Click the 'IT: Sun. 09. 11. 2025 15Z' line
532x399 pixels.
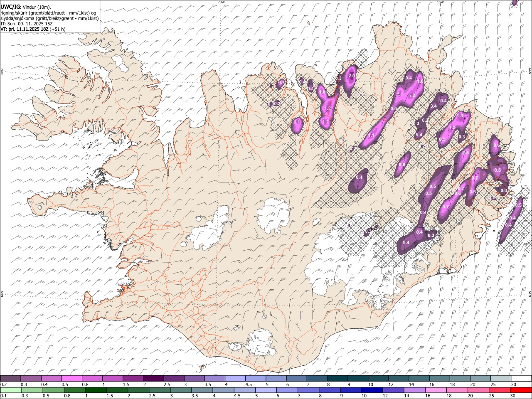(x=27, y=24)
